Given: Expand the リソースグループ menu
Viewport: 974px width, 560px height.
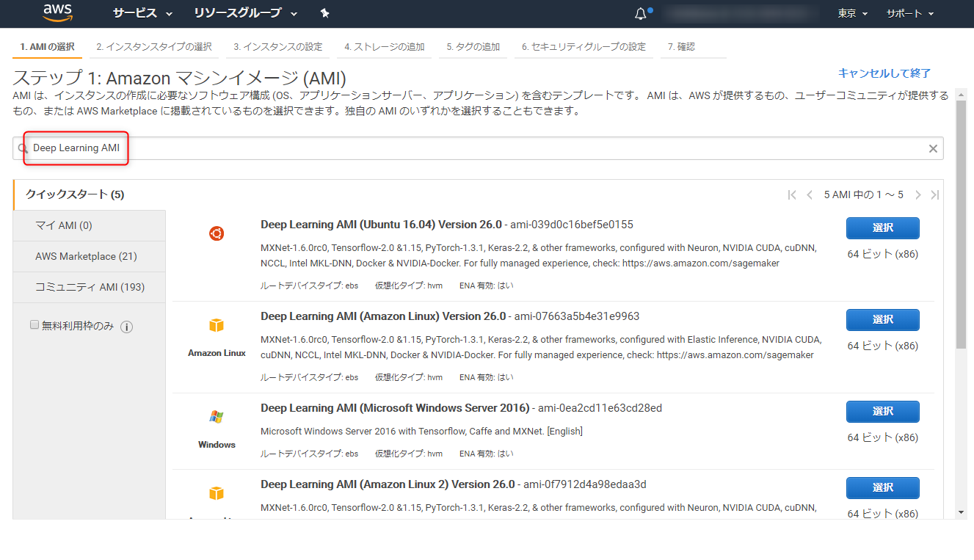Looking at the screenshot, I should pyautogui.click(x=246, y=13).
